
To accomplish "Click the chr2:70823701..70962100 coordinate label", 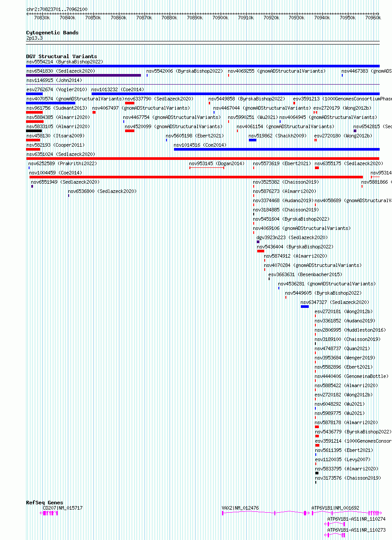I will (57, 9).
